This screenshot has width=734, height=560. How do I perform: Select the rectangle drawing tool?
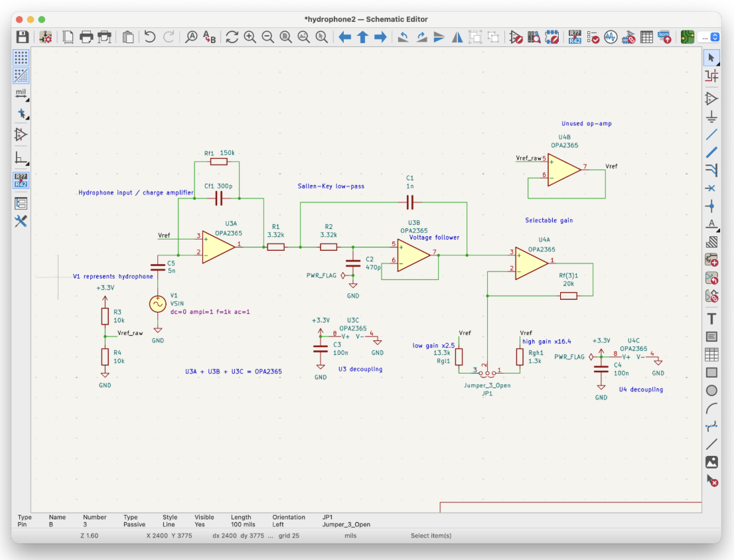point(711,373)
